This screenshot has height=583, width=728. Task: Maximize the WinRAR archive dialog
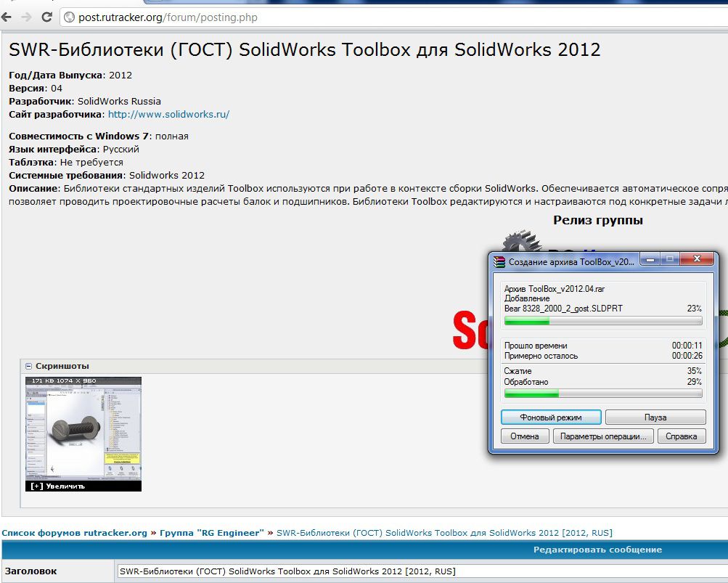pos(670,258)
